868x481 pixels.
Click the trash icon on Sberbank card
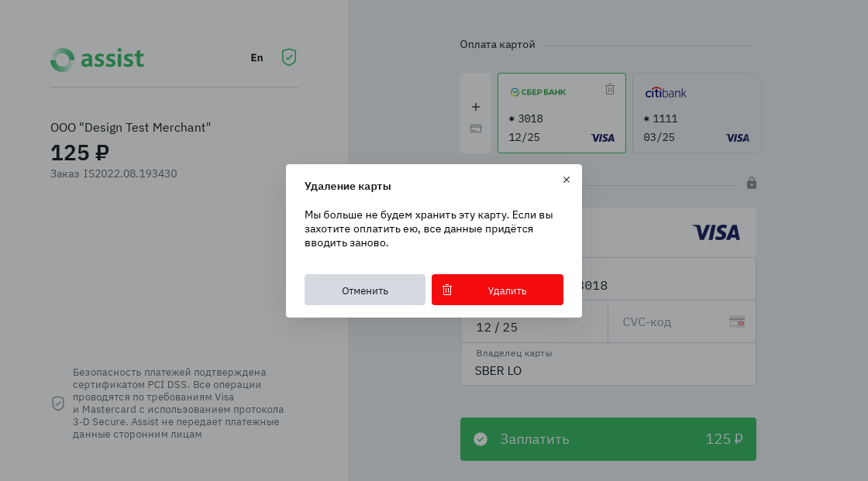[610, 90]
